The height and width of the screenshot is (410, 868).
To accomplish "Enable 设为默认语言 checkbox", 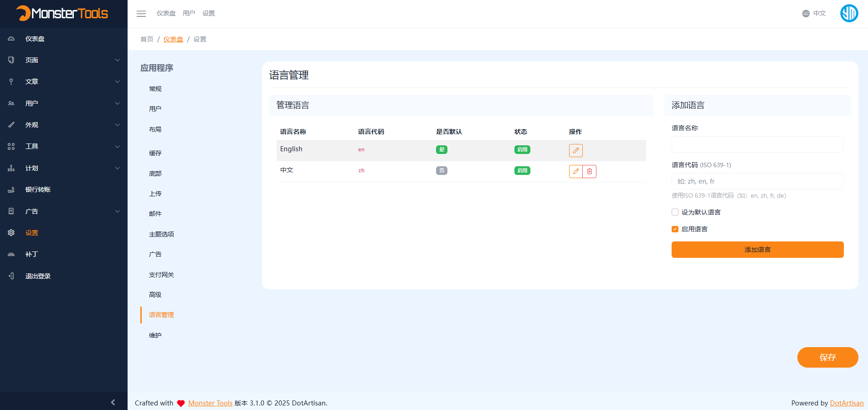I will pos(675,212).
